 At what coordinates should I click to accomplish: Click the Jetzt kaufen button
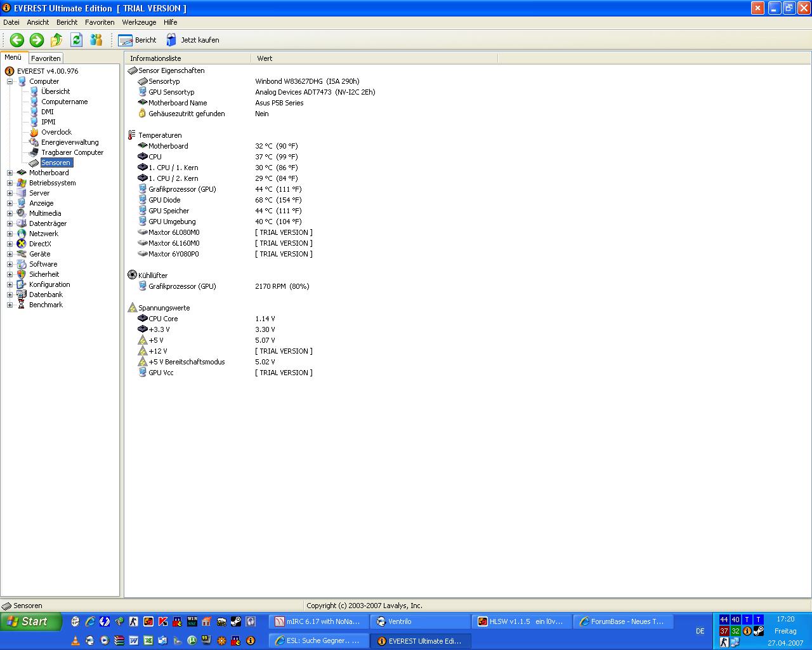(192, 40)
